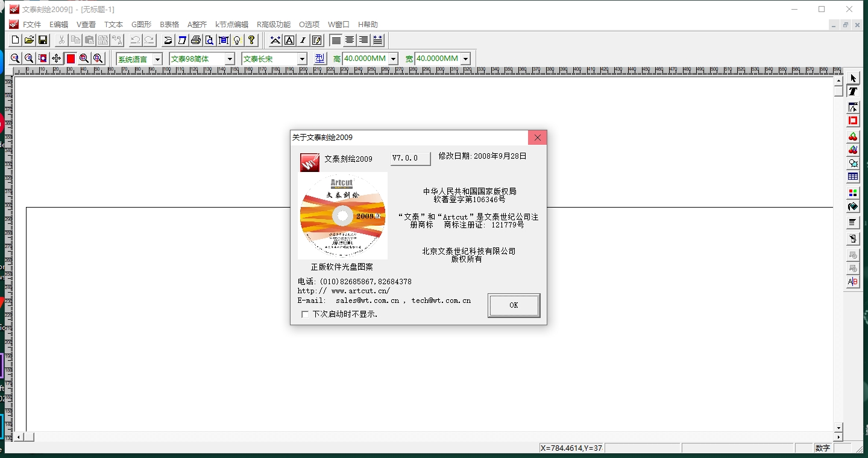Click the V7.0.0 version button
The image size is (868, 458).
point(410,158)
